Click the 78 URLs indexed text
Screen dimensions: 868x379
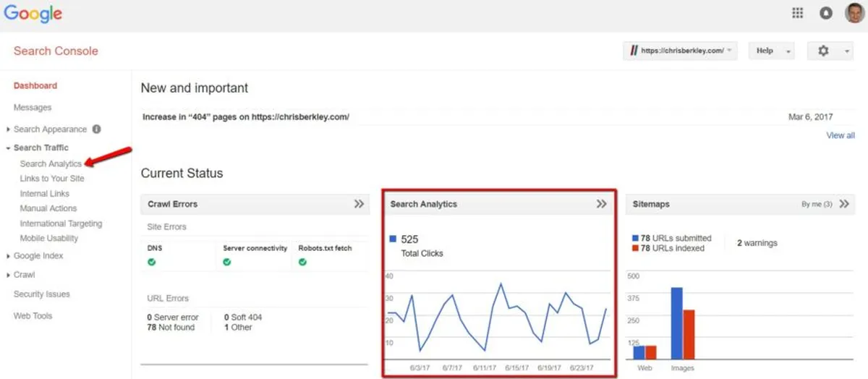(x=673, y=248)
